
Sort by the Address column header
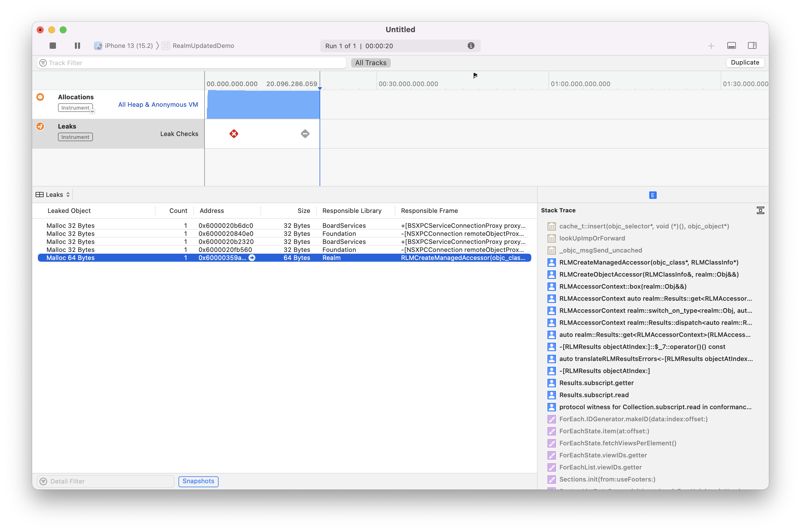coord(212,211)
